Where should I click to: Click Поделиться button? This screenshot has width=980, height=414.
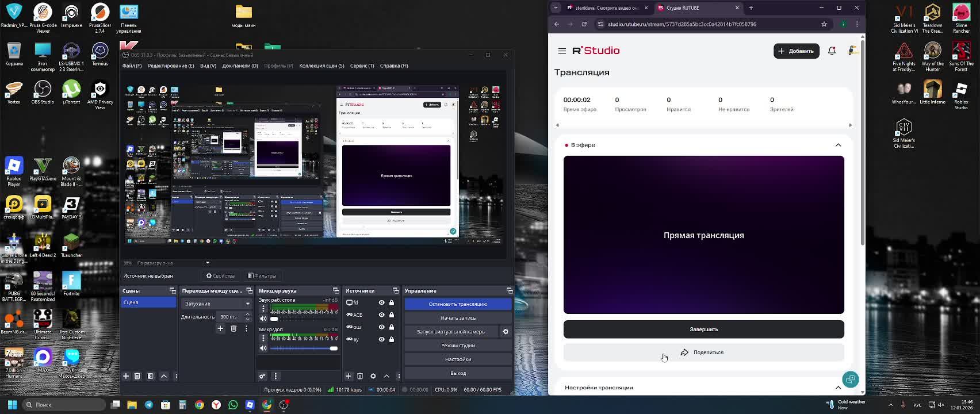704,352
